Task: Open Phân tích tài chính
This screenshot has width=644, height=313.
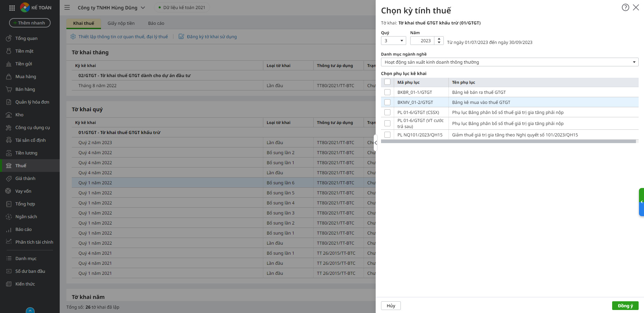Action: coord(30,242)
